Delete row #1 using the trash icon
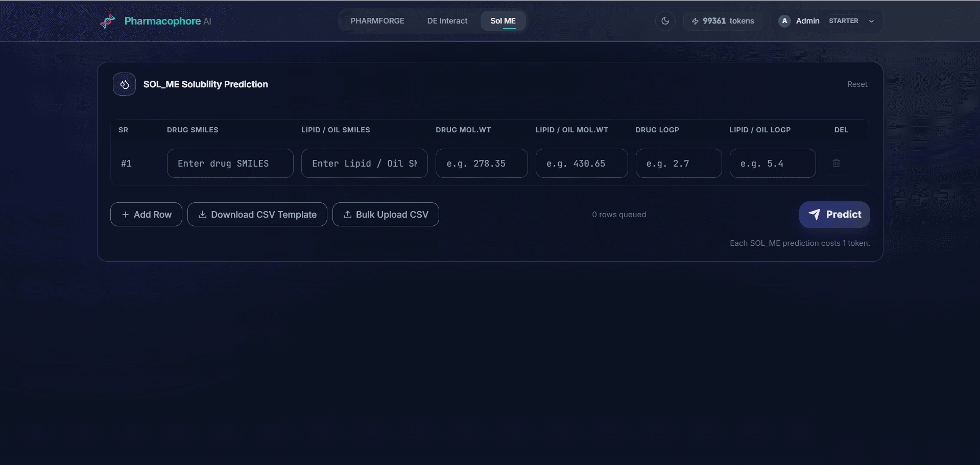This screenshot has width=980, height=465. [836, 163]
